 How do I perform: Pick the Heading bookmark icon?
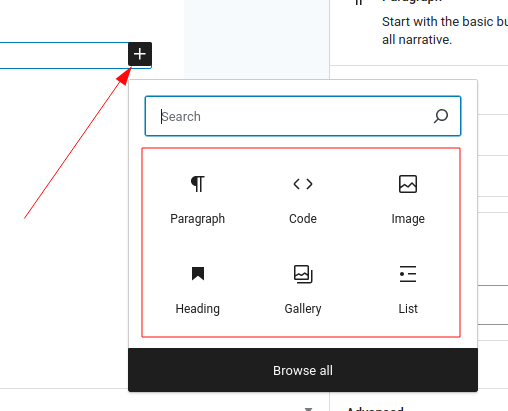[x=198, y=274]
